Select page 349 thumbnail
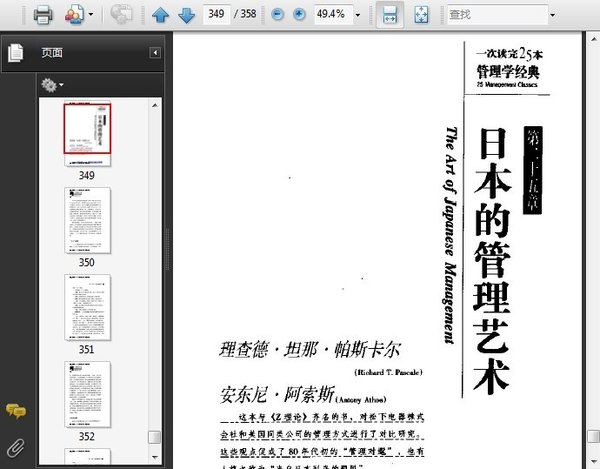 click(x=87, y=133)
